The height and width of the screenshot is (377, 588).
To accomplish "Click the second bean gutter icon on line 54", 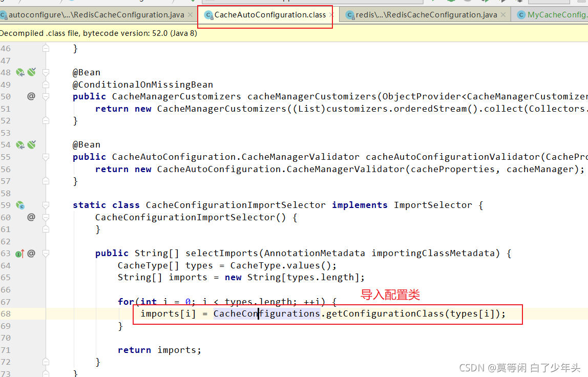I will pyautogui.click(x=32, y=144).
